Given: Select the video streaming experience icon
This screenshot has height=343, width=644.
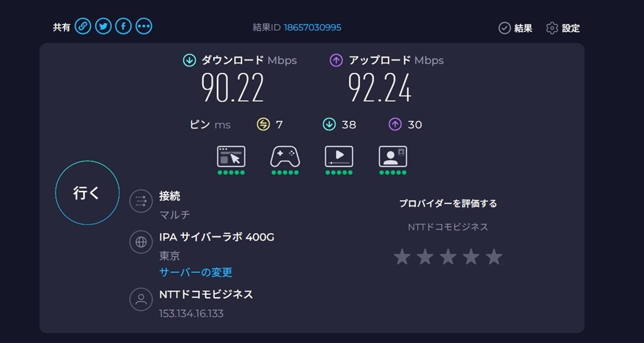Looking at the screenshot, I should (x=339, y=156).
